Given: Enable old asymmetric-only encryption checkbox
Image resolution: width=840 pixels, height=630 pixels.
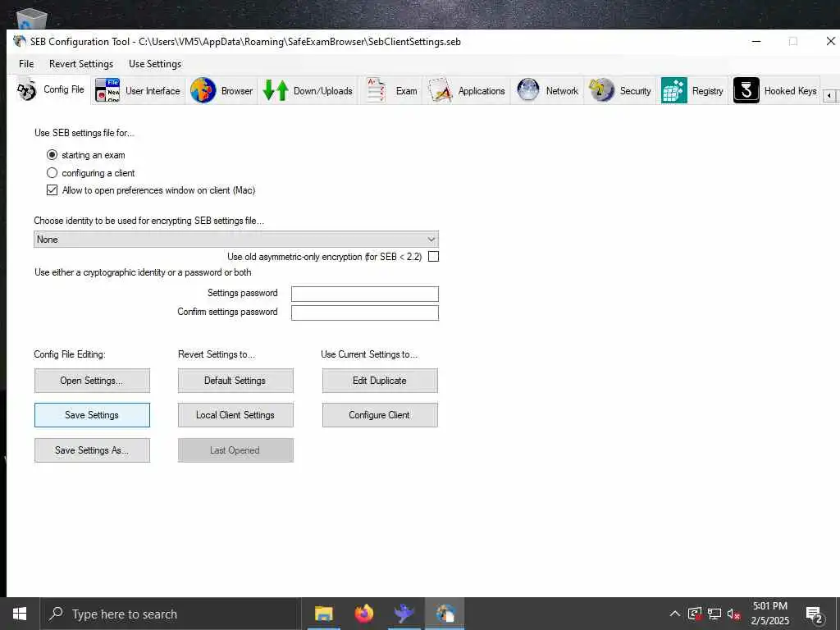Looking at the screenshot, I should [433, 257].
